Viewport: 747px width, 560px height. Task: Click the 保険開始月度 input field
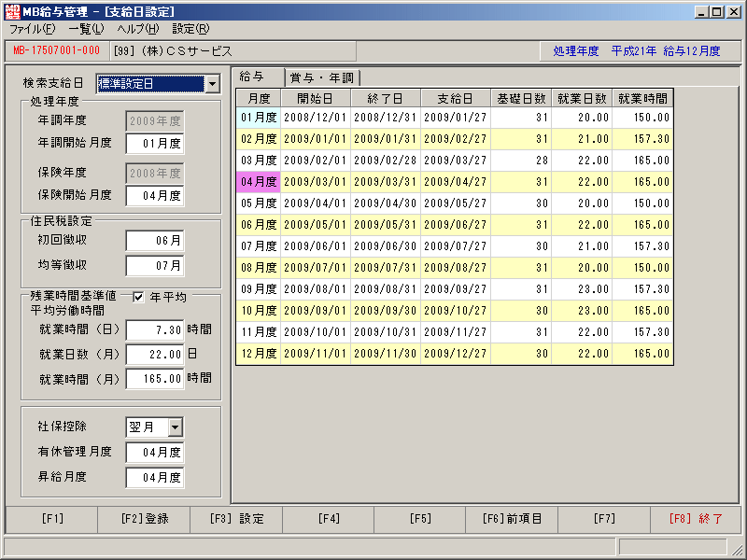[155, 196]
